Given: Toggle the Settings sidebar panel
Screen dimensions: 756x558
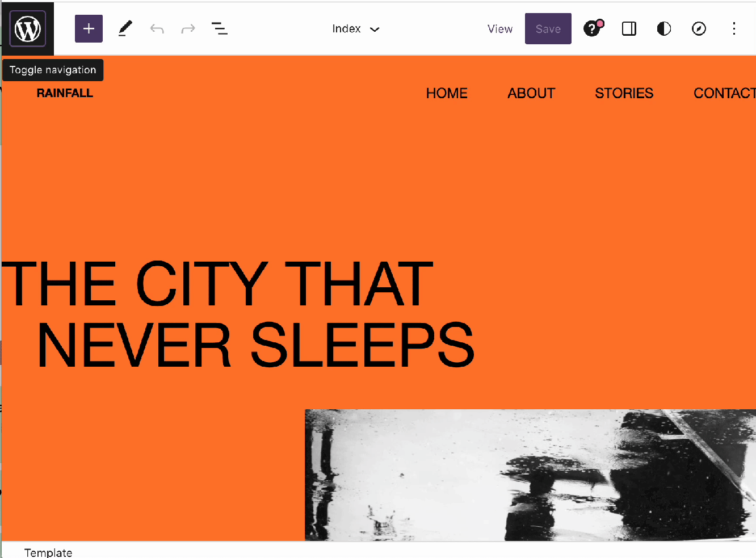Looking at the screenshot, I should (x=629, y=28).
